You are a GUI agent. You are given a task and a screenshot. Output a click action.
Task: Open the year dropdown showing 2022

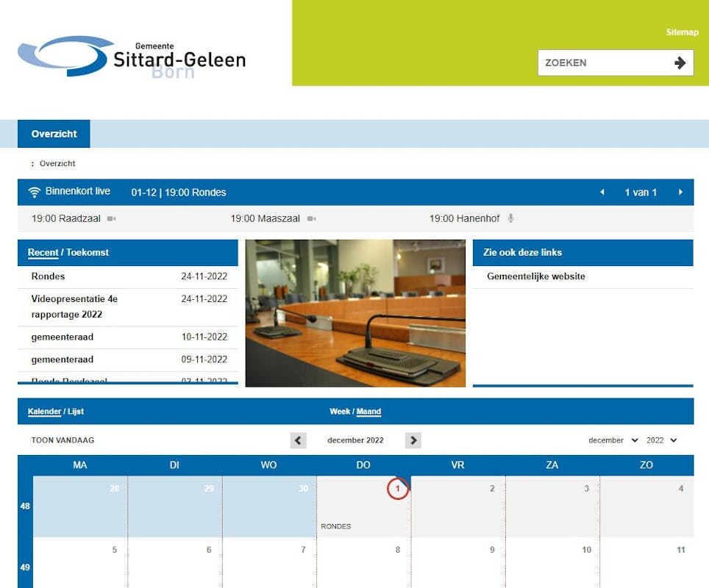tap(661, 440)
